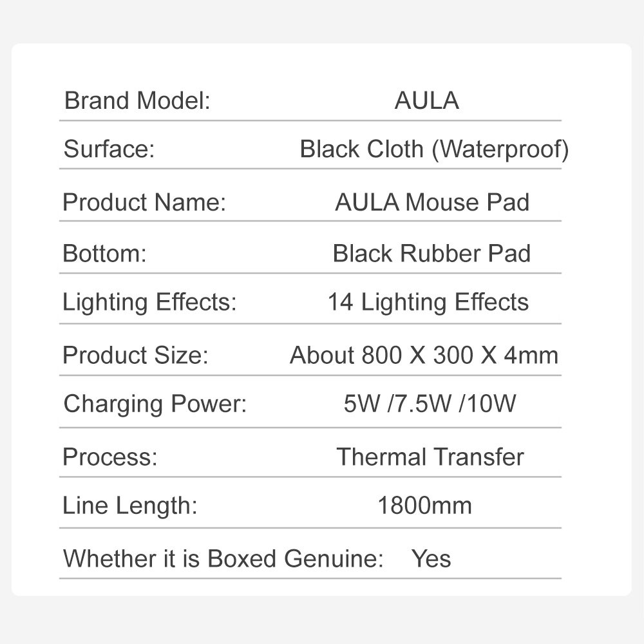Click the "Product Size:" label
This screenshot has width=644, height=644.
point(135,355)
